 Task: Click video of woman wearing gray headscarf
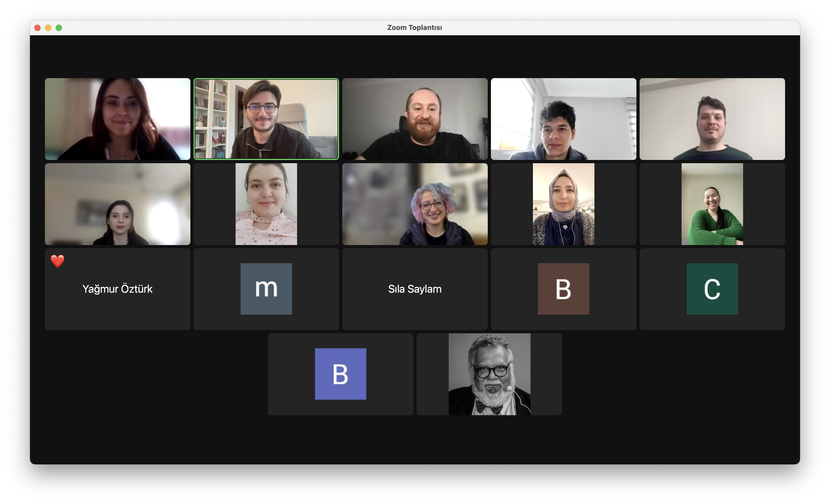[x=563, y=204]
